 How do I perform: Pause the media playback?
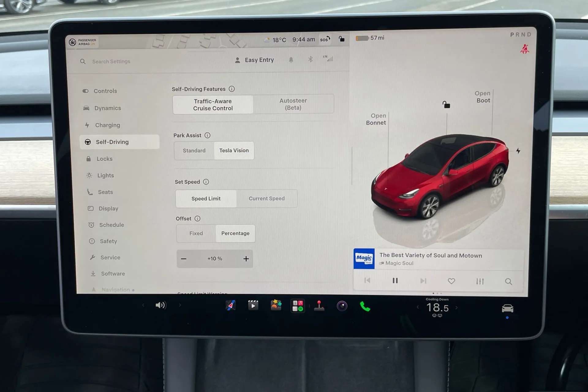click(395, 281)
